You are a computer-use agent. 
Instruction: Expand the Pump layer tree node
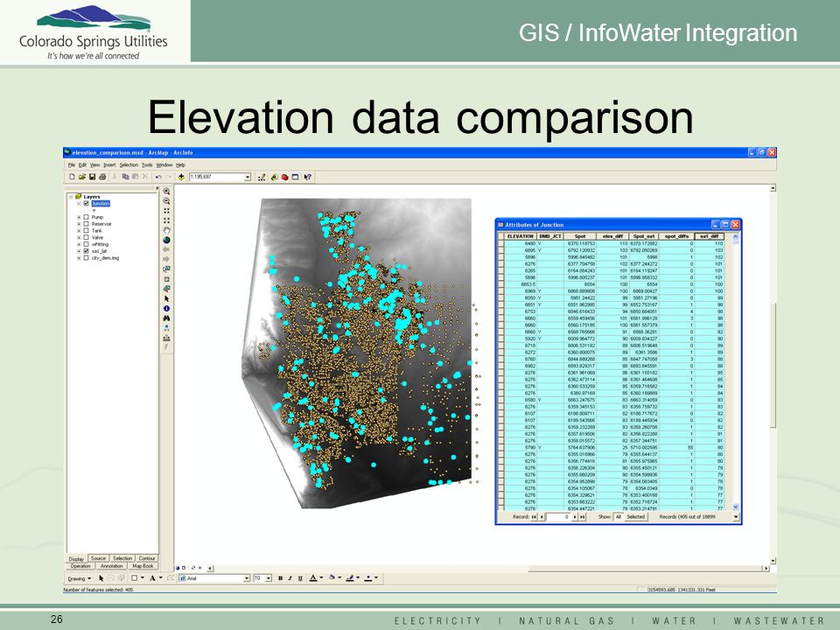pos(79,217)
